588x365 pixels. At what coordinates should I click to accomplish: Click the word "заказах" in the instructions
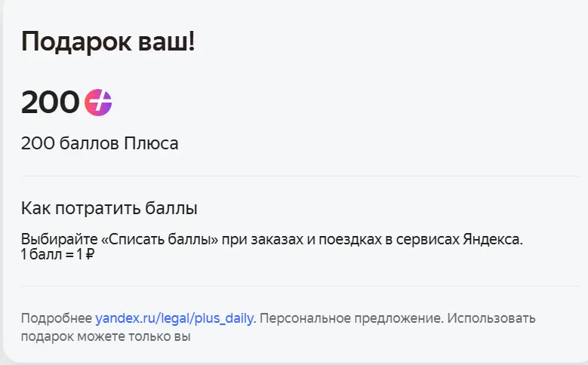pos(277,239)
